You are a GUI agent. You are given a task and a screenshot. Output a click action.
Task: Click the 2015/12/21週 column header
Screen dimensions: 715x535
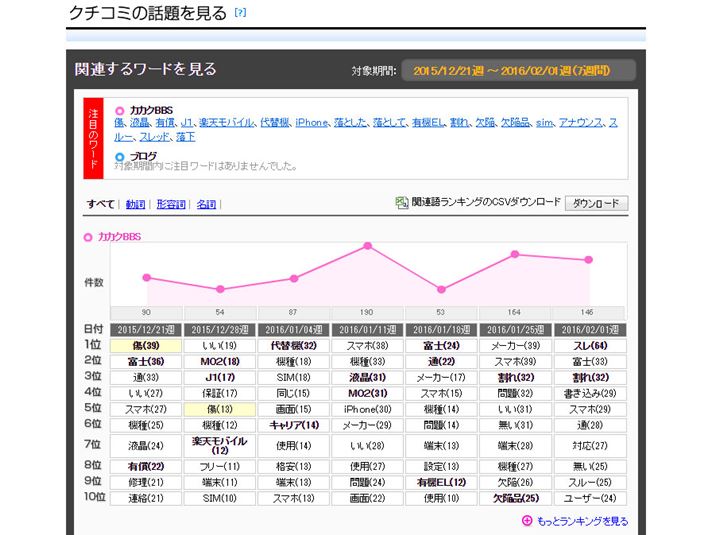pyautogui.click(x=146, y=330)
